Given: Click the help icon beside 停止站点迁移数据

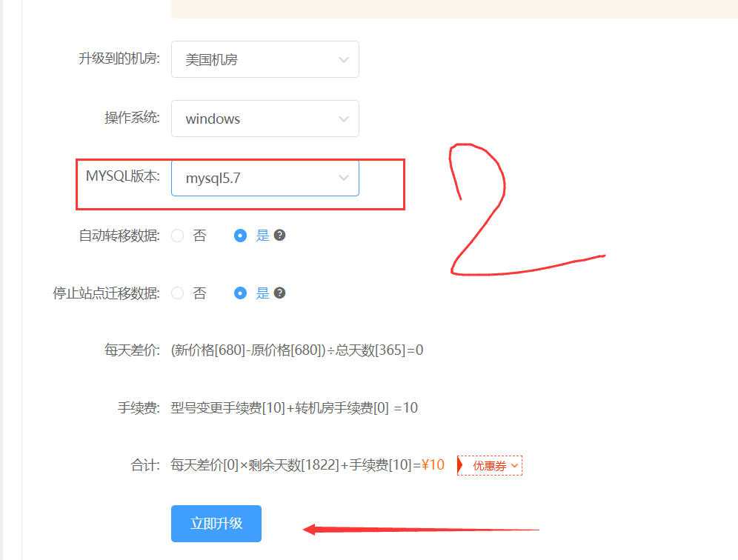Looking at the screenshot, I should coord(279,293).
